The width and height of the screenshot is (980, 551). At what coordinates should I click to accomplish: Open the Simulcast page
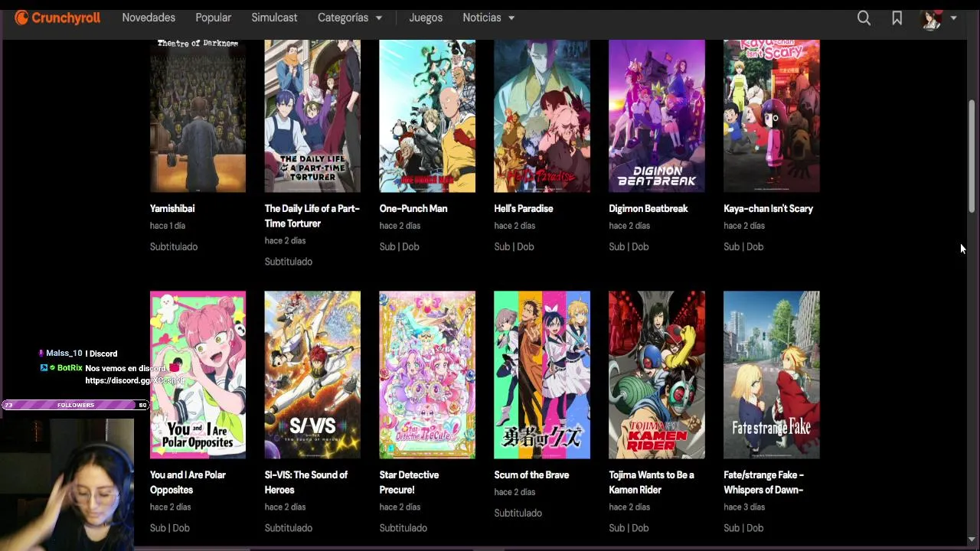(274, 18)
